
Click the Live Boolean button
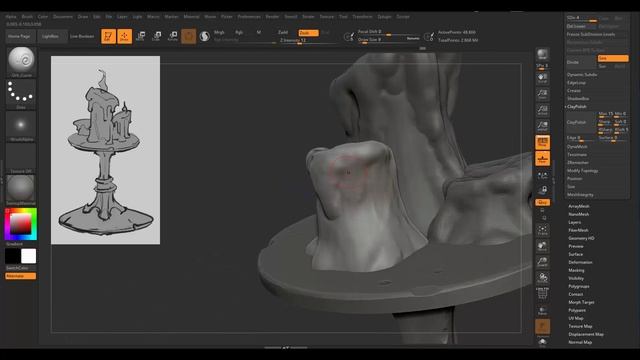(x=82, y=36)
